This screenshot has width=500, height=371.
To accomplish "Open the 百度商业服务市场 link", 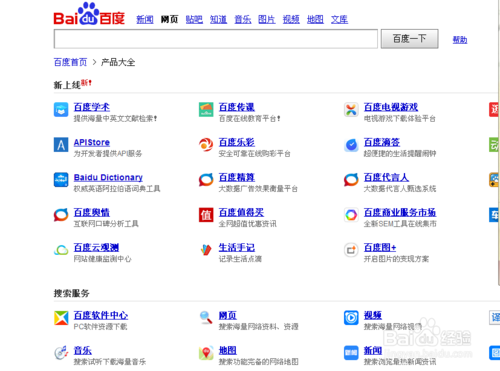I will [x=400, y=212].
